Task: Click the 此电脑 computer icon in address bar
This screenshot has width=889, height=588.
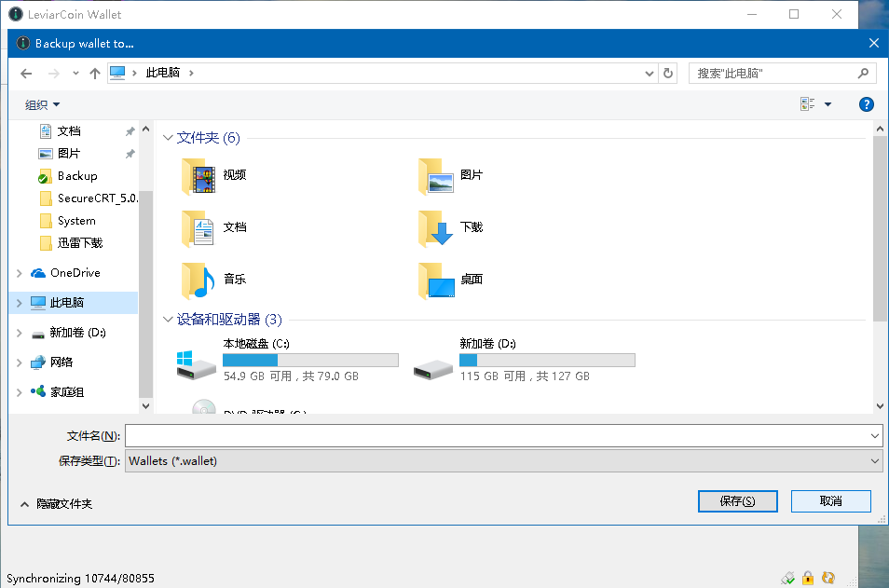Action: click(117, 73)
